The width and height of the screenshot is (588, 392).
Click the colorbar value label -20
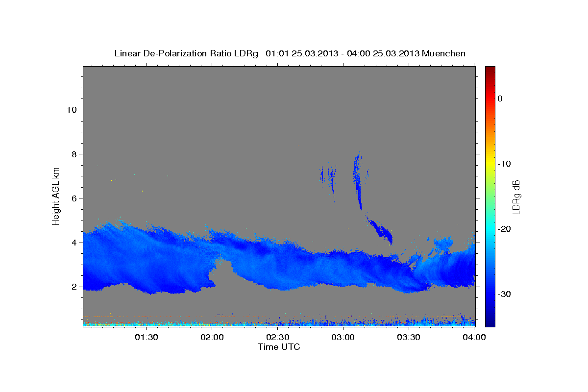[x=504, y=229]
